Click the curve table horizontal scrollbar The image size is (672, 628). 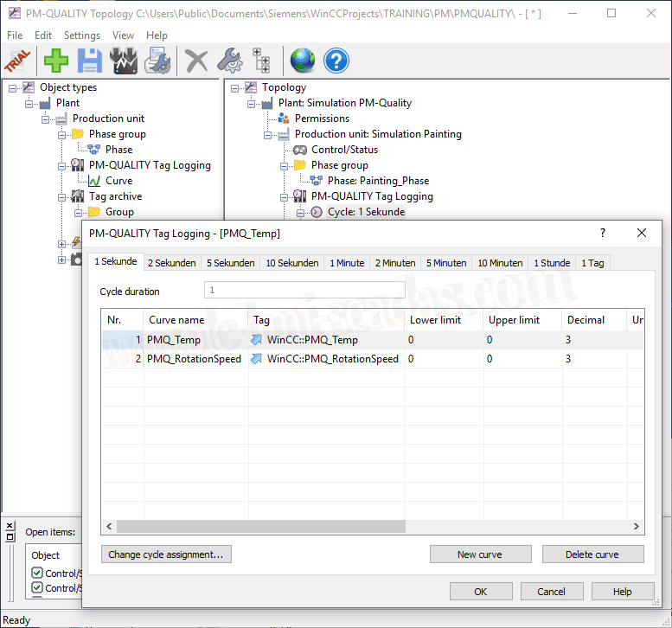point(372,526)
